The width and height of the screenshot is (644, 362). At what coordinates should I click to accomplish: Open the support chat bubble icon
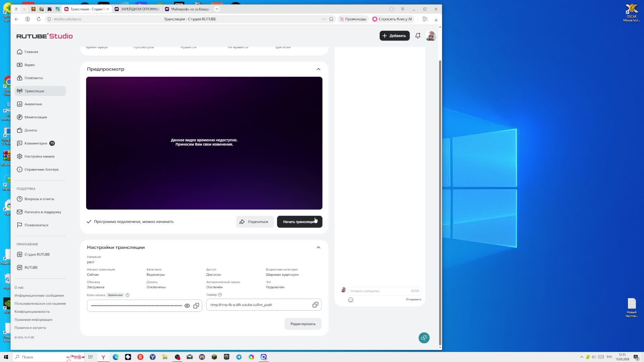click(x=424, y=338)
